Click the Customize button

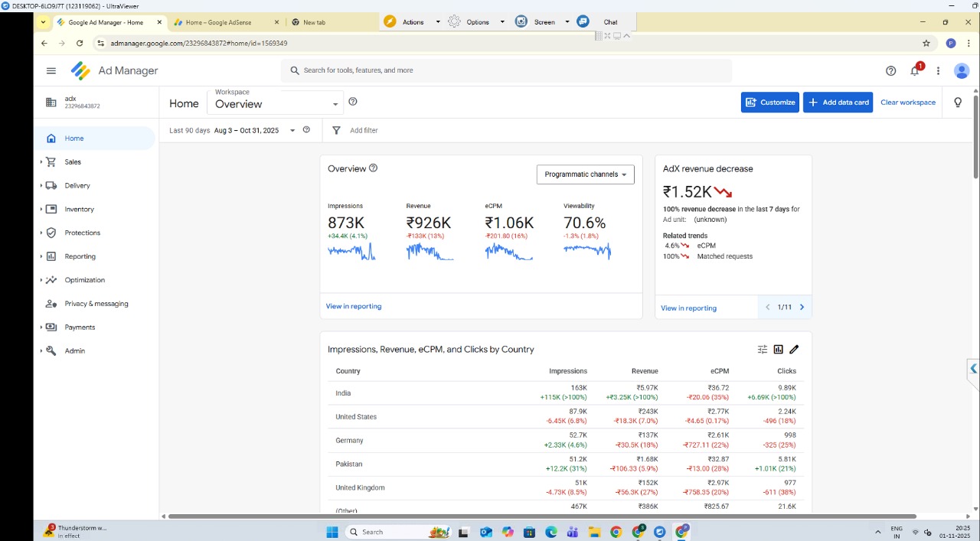769,103
